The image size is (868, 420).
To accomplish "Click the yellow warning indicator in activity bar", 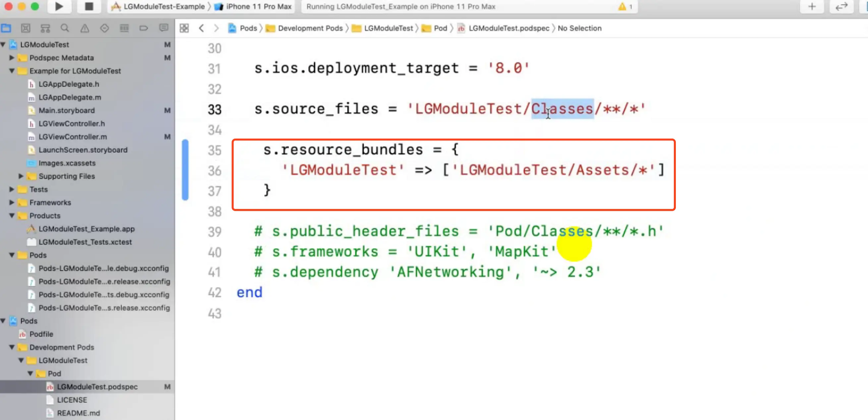I will (x=622, y=6).
